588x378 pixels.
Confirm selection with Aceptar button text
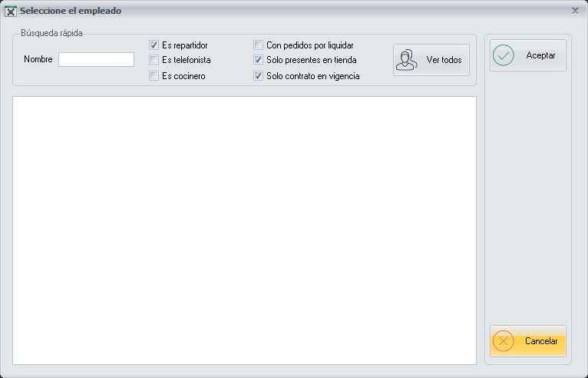[540, 56]
